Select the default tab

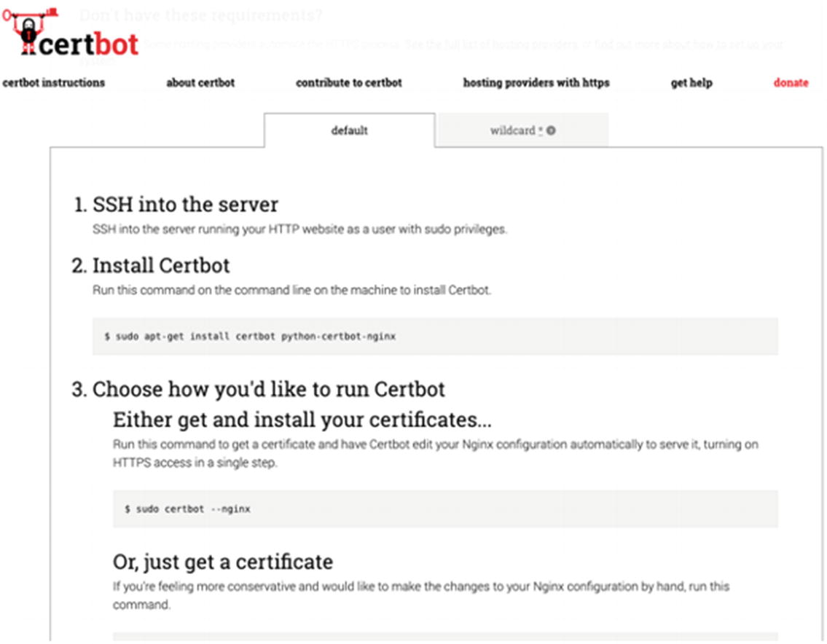pyautogui.click(x=349, y=130)
